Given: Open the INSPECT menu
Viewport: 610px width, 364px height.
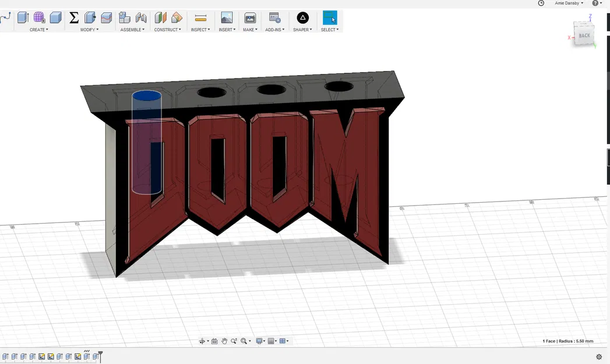Looking at the screenshot, I should 200,30.
